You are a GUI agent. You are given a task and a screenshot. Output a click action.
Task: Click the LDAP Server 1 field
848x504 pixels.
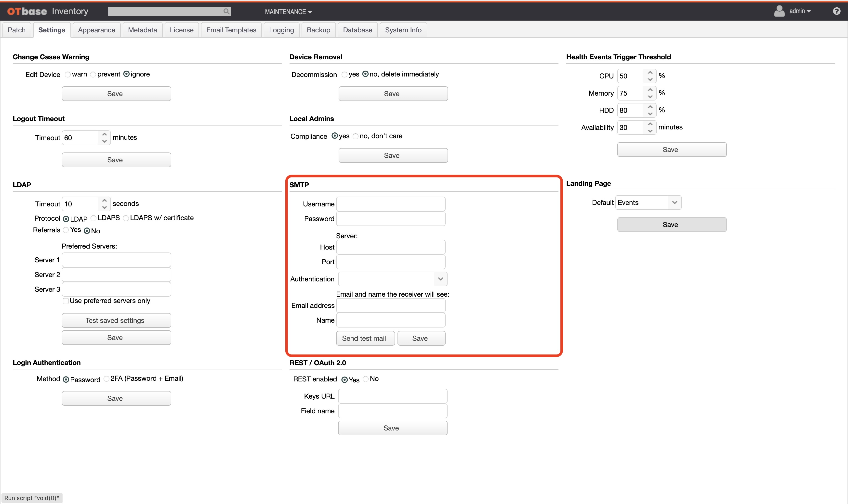click(x=116, y=260)
